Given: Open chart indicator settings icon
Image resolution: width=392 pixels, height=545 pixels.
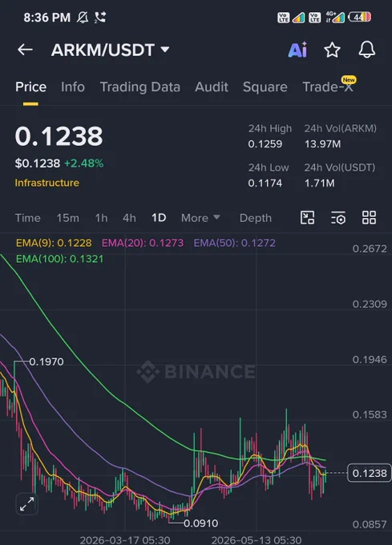Looking at the screenshot, I should pos(338,218).
